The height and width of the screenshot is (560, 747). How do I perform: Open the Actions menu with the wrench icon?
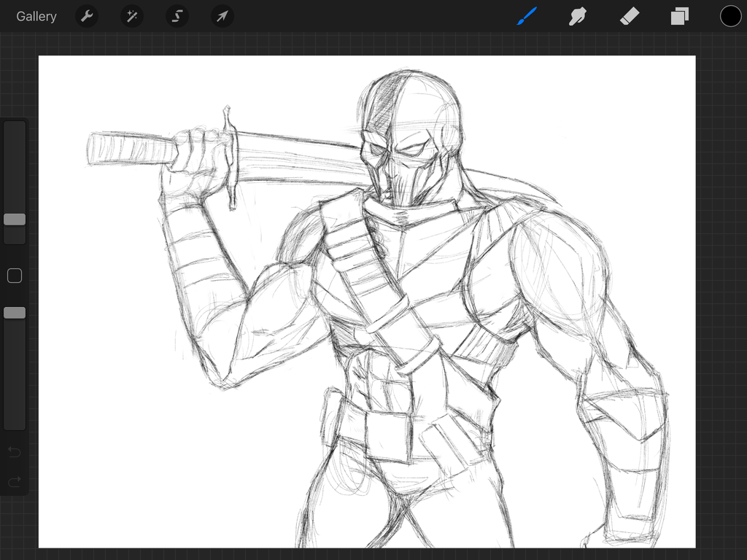pos(87,16)
